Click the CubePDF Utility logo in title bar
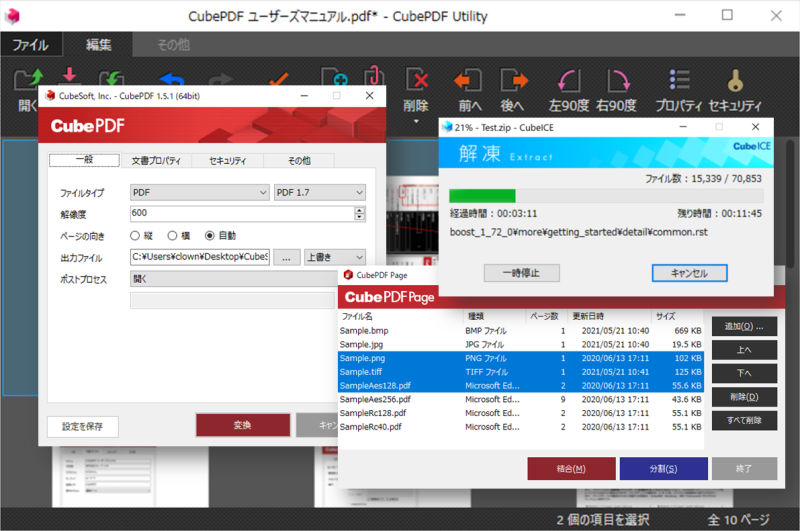The height and width of the screenshot is (531, 800). 12,16
